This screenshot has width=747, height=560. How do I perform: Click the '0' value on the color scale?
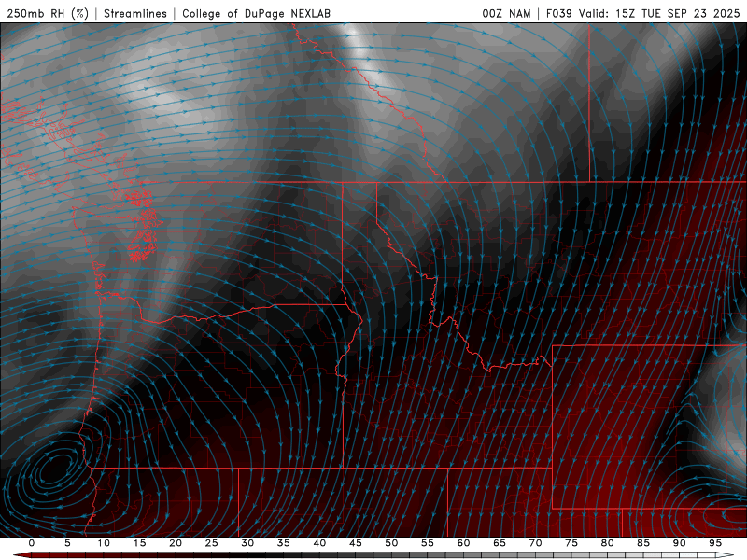[32, 543]
